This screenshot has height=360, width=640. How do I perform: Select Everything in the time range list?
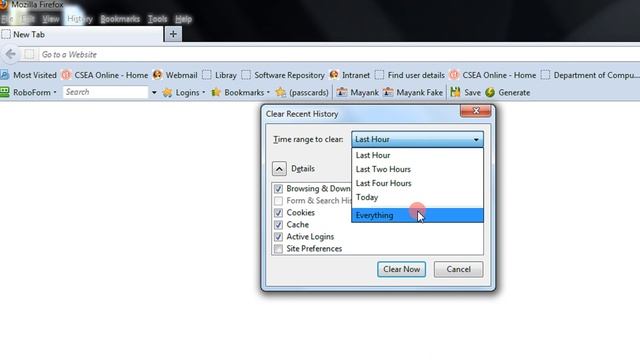coord(417,215)
